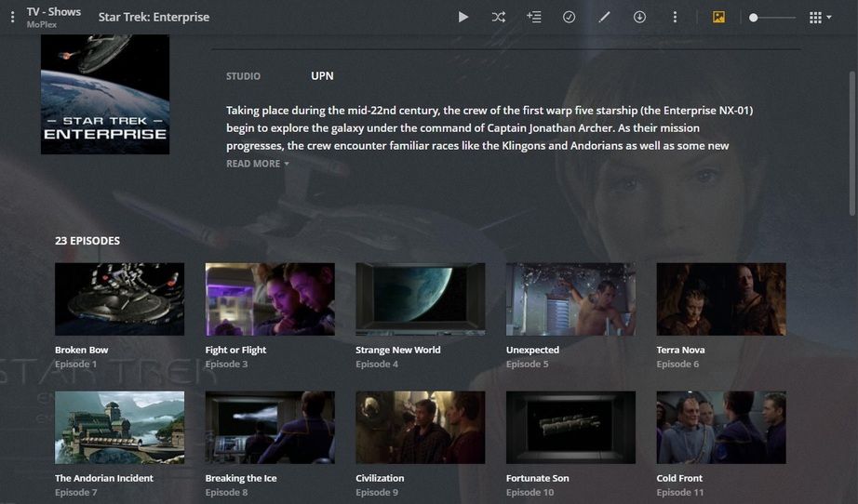
Task: Click the Strange New World title
Action: (x=397, y=350)
